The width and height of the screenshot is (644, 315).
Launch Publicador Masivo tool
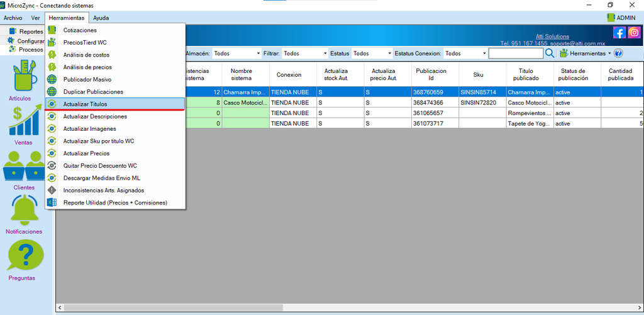pyautogui.click(x=115, y=79)
